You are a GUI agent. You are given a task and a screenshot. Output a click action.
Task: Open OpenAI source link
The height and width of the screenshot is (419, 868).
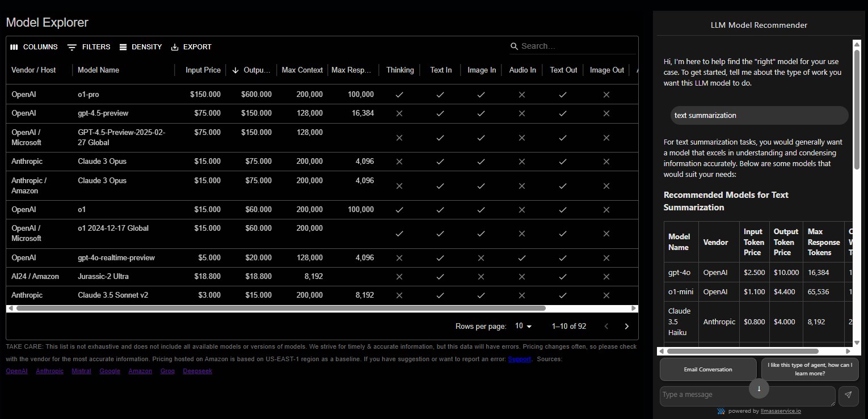pos(16,371)
